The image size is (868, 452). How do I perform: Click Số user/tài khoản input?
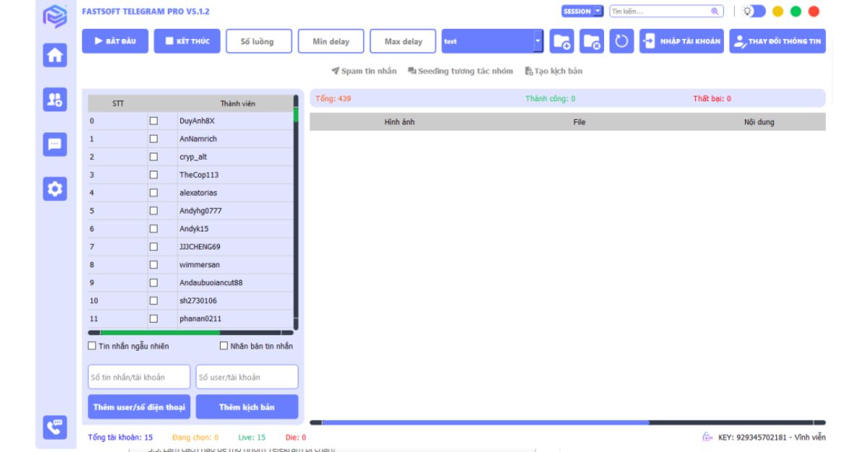tap(247, 377)
